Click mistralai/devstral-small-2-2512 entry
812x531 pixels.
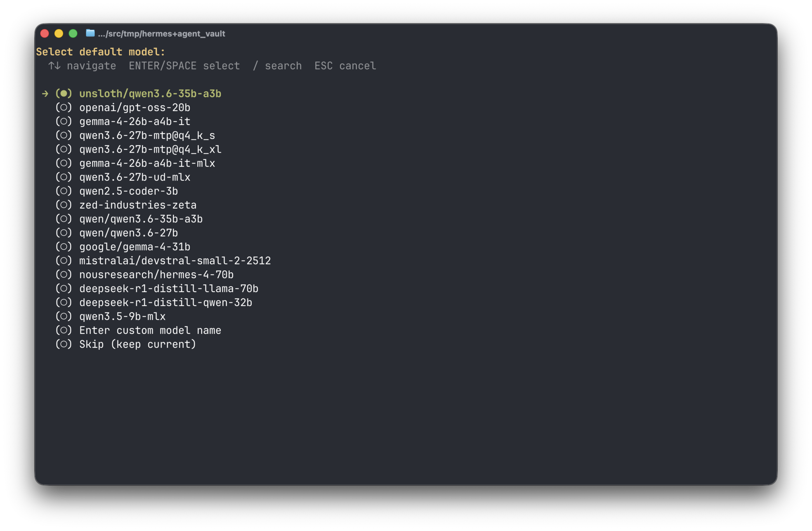175,261
